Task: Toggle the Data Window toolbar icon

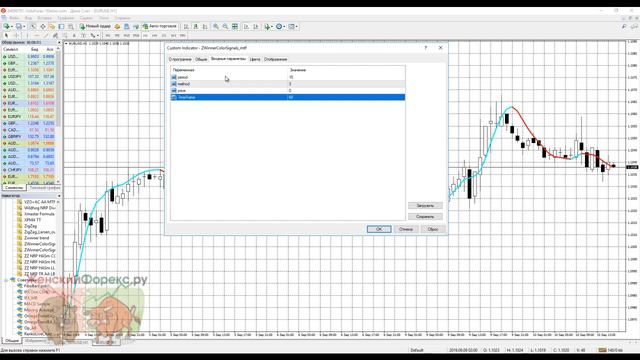Action: pos(42,26)
